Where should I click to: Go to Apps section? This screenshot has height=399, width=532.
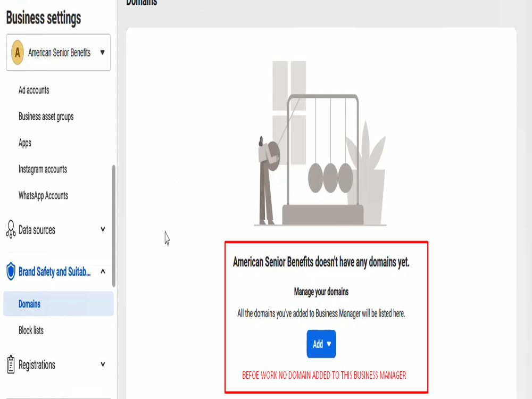pyautogui.click(x=25, y=143)
